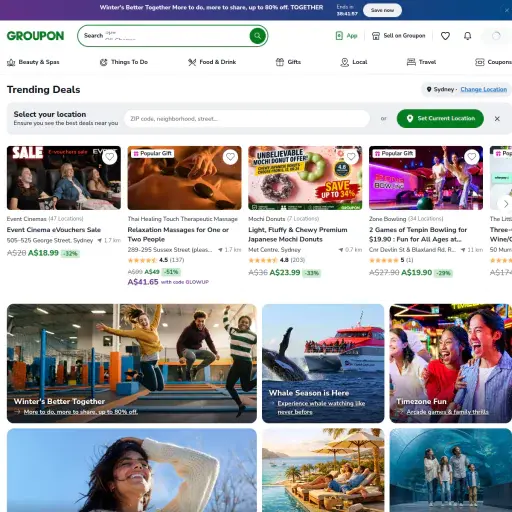Open the Mochi Donut offer image
The width and height of the screenshot is (512, 512).
tap(305, 178)
